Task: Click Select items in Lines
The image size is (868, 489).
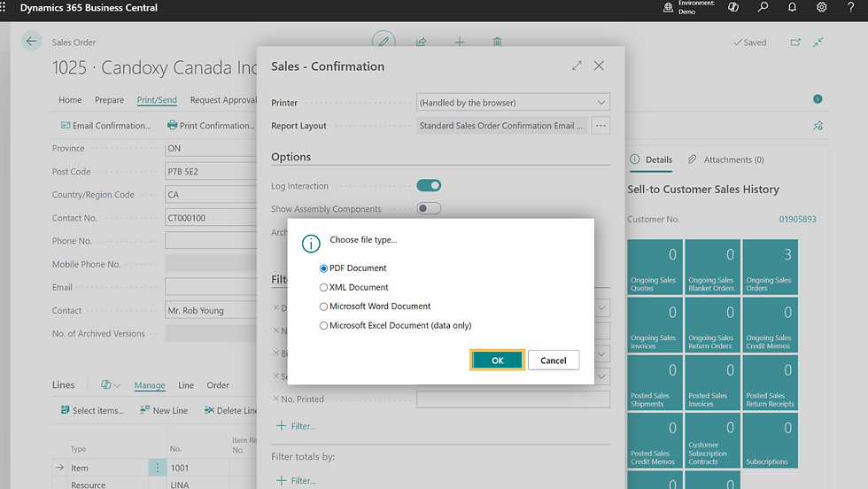Action: (x=92, y=410)
